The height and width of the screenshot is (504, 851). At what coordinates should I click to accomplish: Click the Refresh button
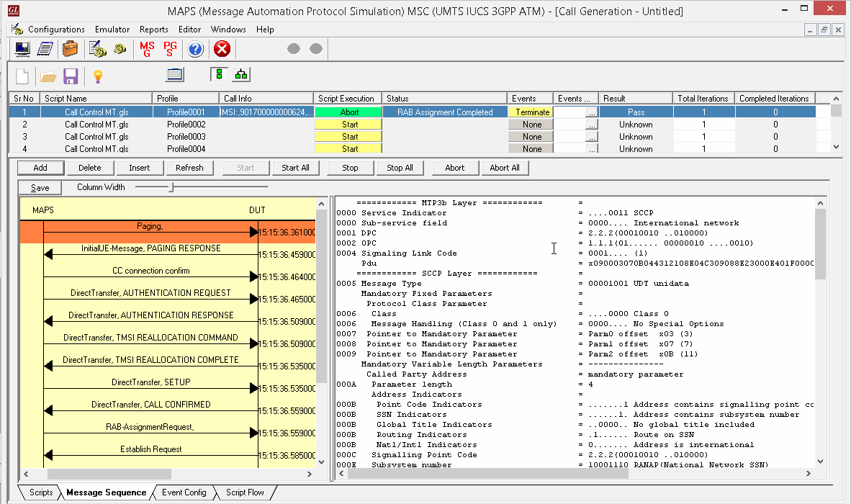189,168
